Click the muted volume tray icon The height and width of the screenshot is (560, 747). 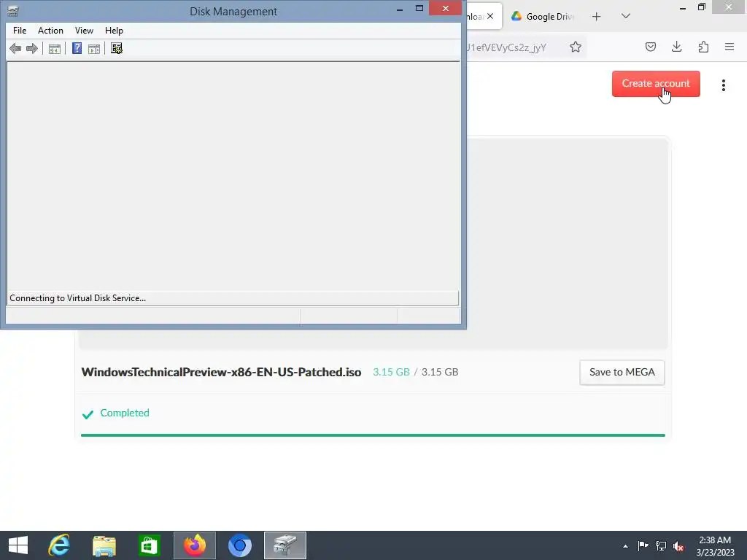pyautogui.click(x=678, y=546)
